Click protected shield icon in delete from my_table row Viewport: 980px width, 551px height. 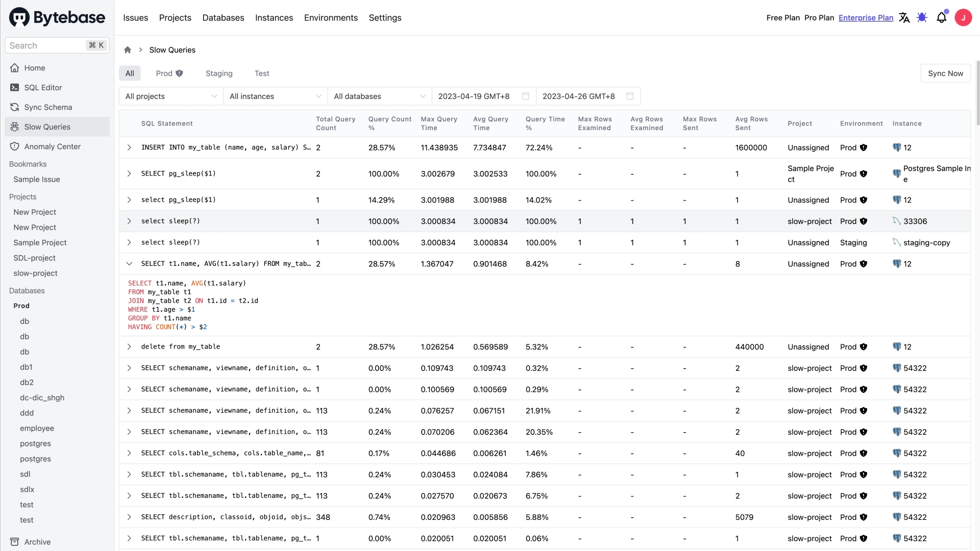click(x=864, y=347)
